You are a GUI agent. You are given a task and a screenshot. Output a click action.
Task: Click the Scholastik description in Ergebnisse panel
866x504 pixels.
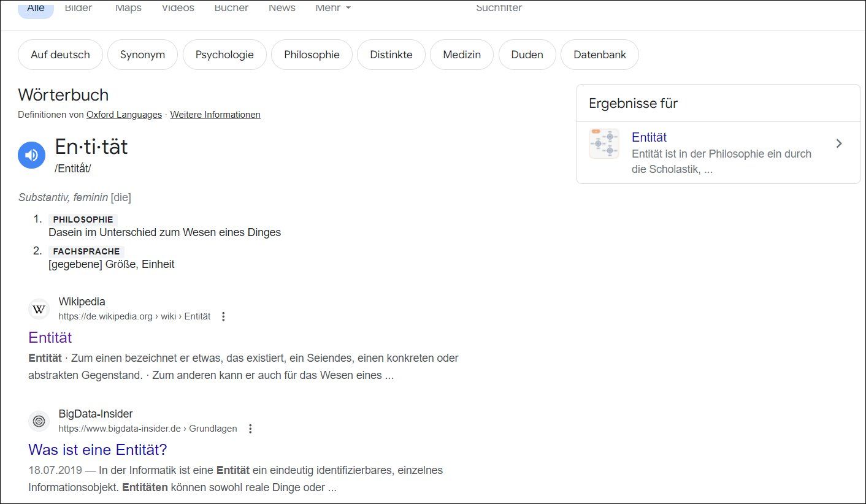tap(721, 161)
